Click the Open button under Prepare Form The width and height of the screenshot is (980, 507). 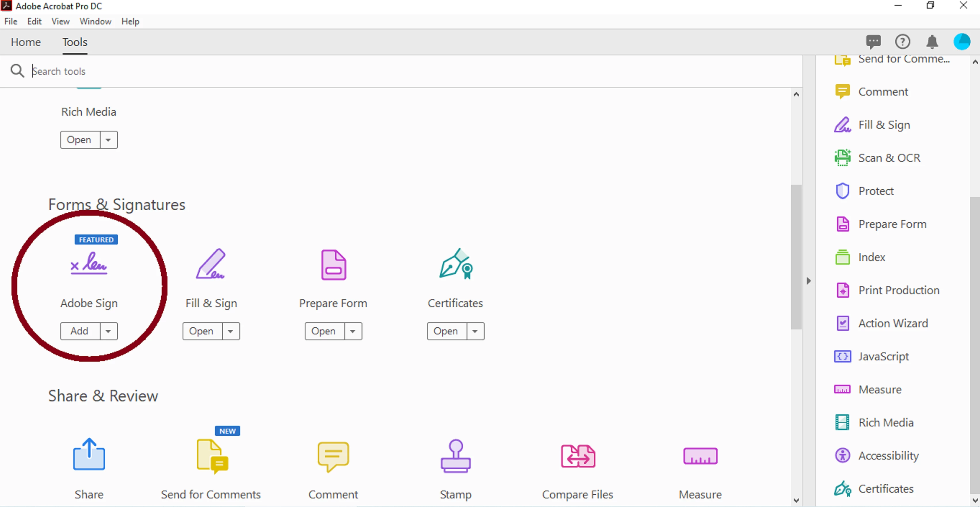pos(324,331)
